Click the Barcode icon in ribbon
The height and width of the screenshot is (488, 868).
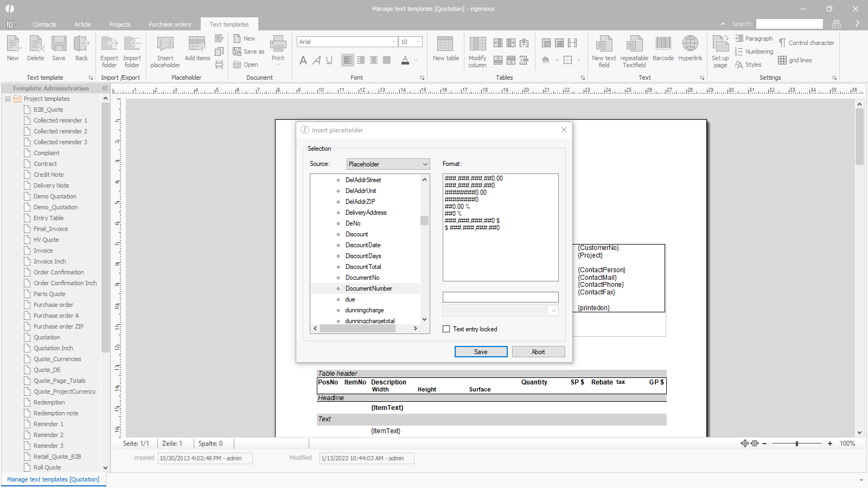point(663,44)
